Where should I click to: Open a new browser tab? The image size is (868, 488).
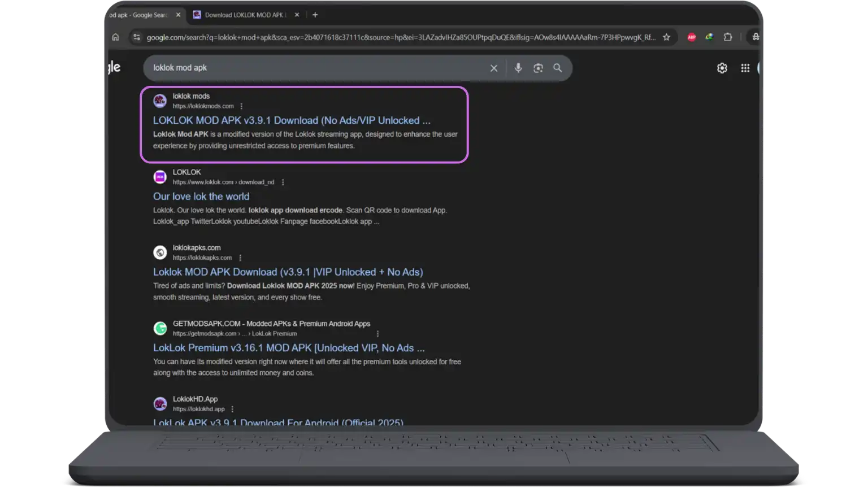pyautogui.click(x=315, y=15)
